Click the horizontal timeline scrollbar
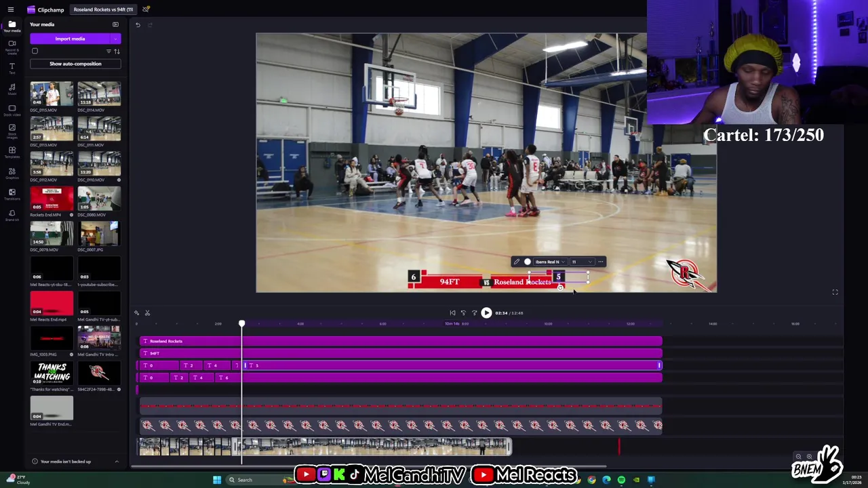 click(x=370, y=466)
